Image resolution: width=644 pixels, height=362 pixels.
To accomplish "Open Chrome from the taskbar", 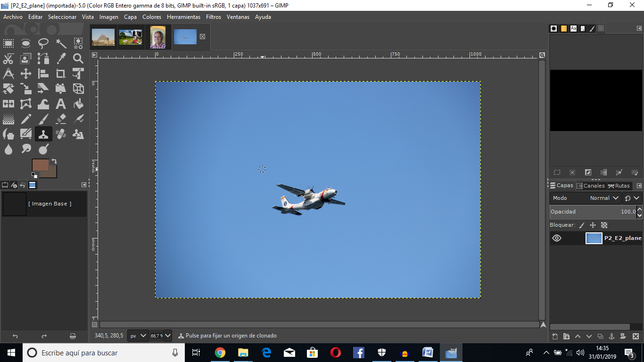I will point(220,352).
